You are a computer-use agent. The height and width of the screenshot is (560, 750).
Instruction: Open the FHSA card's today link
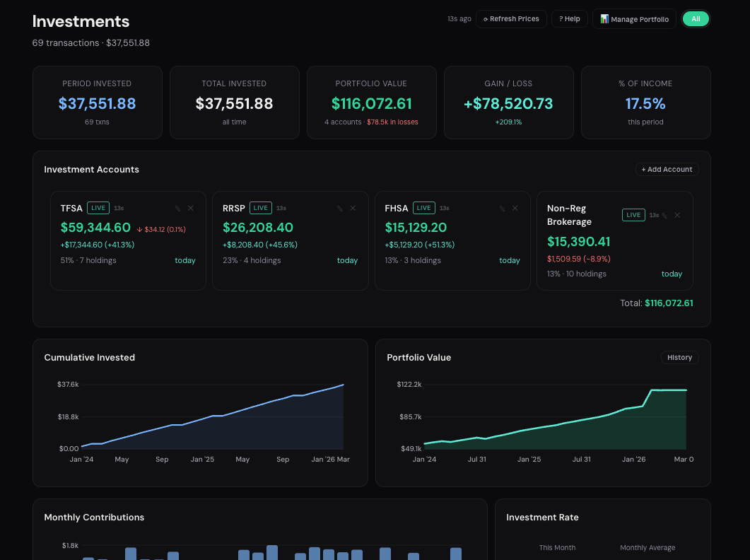tap(510, 260)
